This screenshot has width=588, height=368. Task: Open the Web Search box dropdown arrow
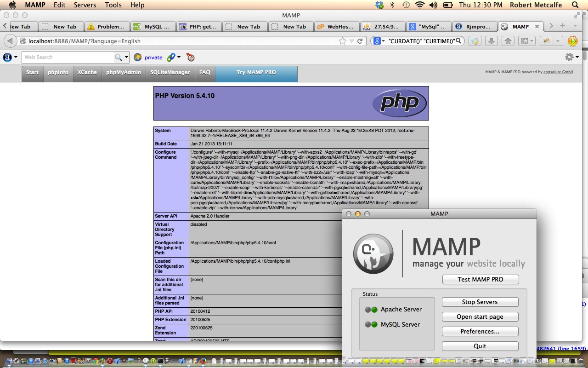tap(126, 57)
